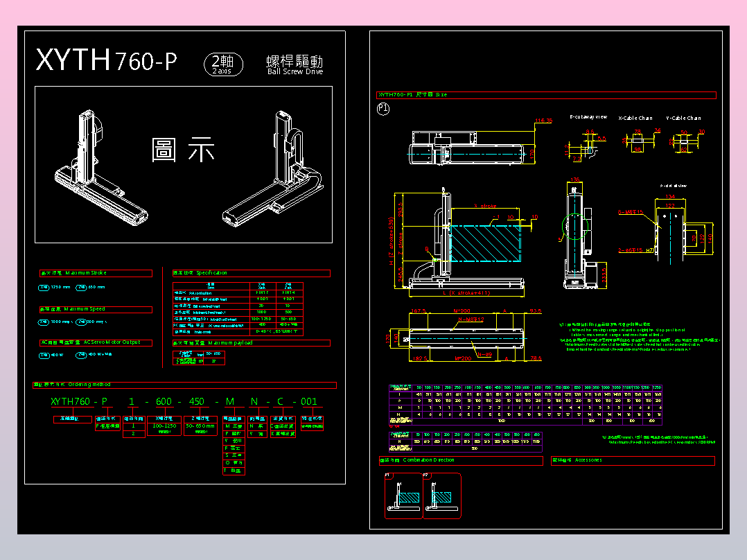The image size is (747, 560).
Task: Select the P2 combination thumbnail
Action: point(443,497)
